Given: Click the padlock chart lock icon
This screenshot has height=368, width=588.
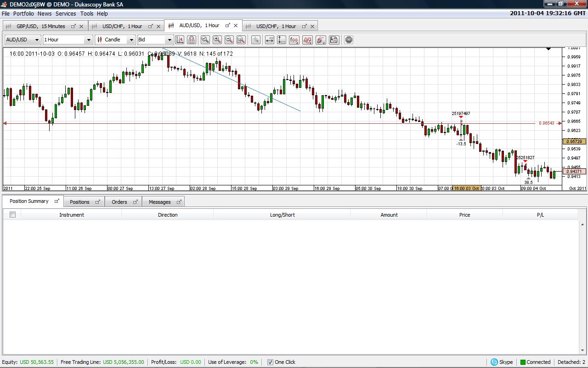Looking at the screenshot, I should coord(192,40).
